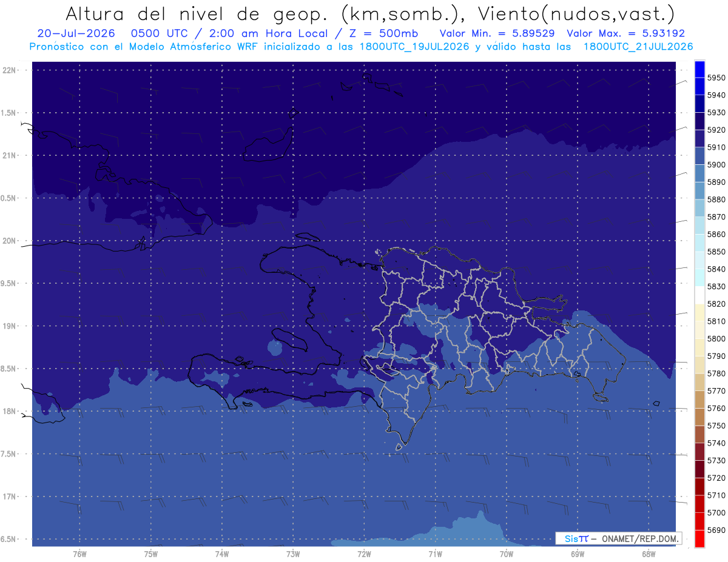728x562 pixels.
Task: Click the colorbar segment between 5760 and 5770
Action: point(699,399)
